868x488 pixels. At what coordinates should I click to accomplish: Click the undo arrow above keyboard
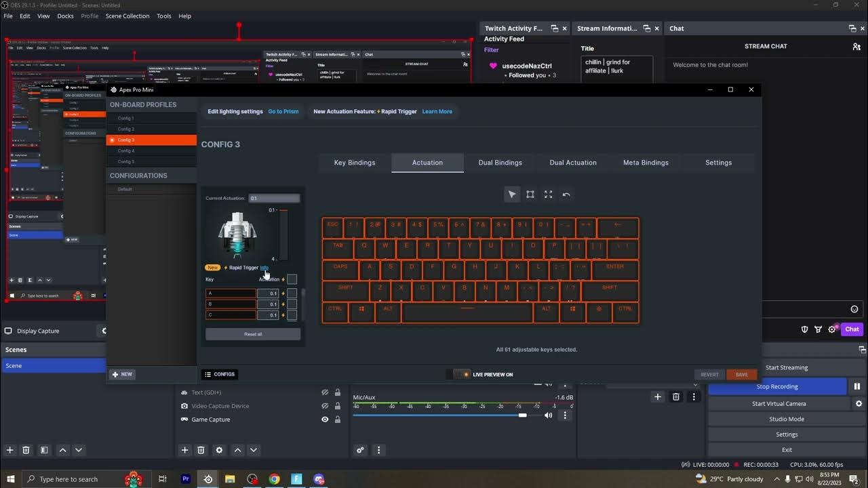(x=566, y=195)
